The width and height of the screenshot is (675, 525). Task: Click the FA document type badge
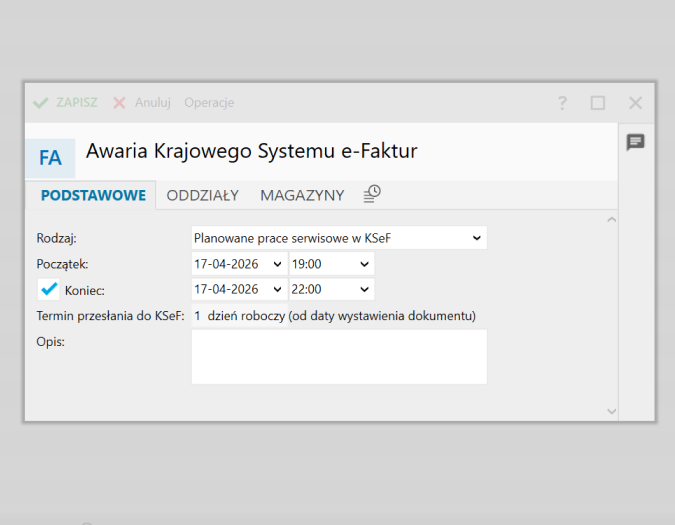[50, 158]
